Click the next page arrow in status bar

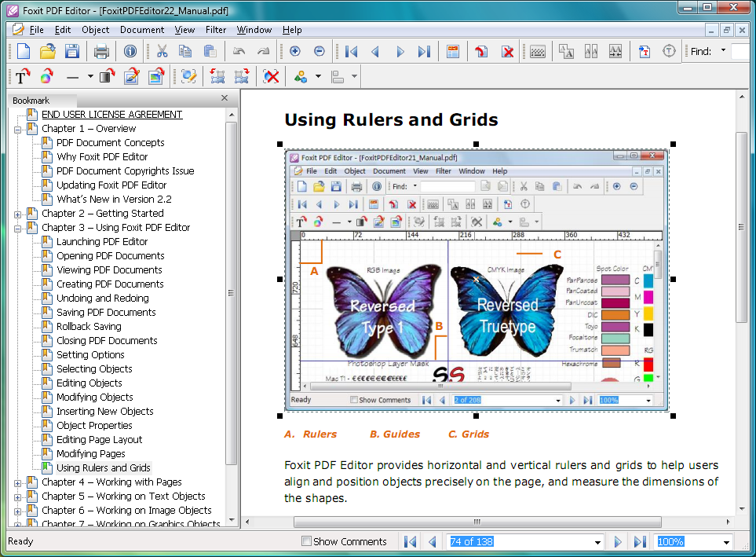(x=617, y=541)
